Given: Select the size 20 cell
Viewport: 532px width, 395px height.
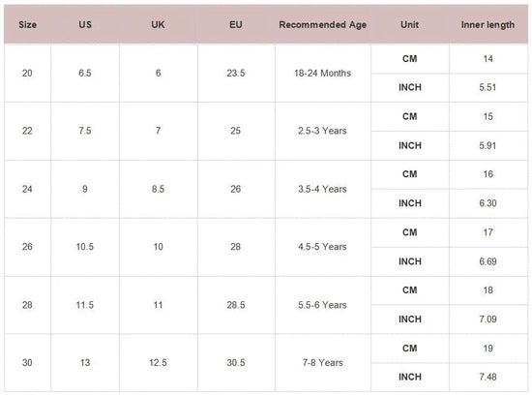Looking at the screenshot, I should 27,73.
